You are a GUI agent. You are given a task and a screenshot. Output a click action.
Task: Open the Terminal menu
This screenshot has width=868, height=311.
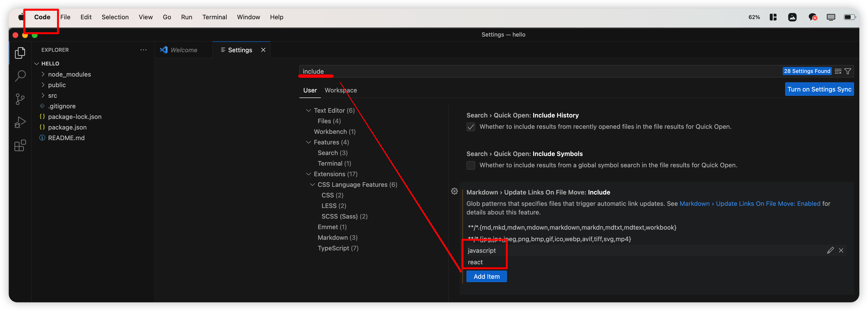214,17
